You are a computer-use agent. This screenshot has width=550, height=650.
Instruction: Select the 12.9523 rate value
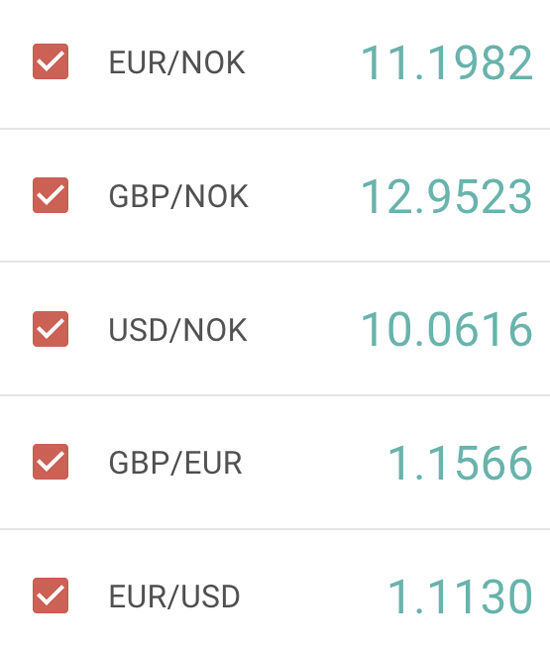[447, 196]
